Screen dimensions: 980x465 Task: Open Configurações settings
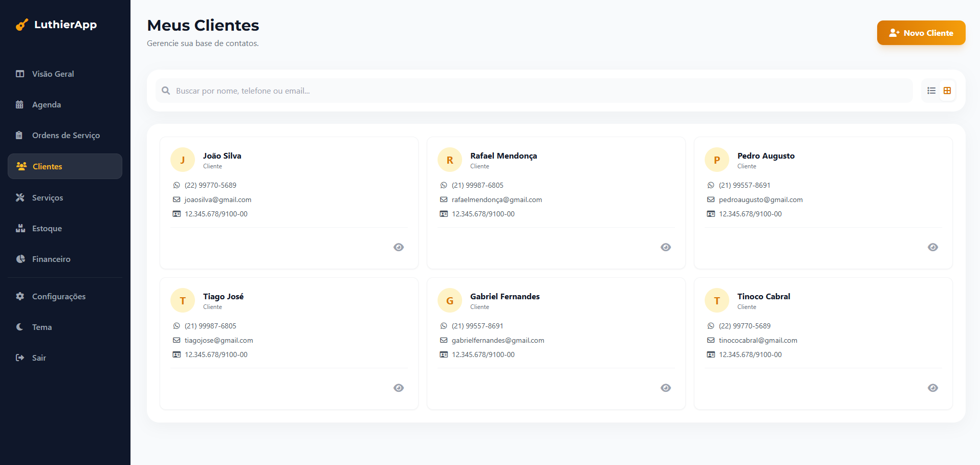click(x=58, y=297)
